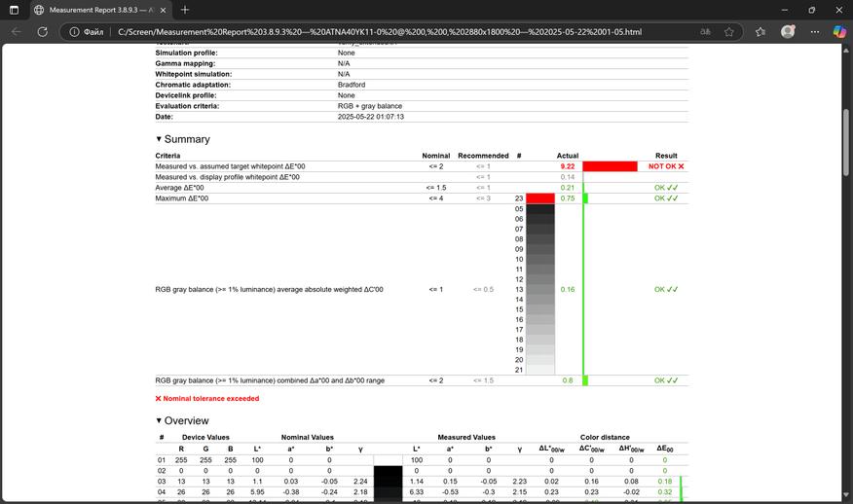Click the 'Nominal tolerance exceeded' warning

tap(207, 399)
